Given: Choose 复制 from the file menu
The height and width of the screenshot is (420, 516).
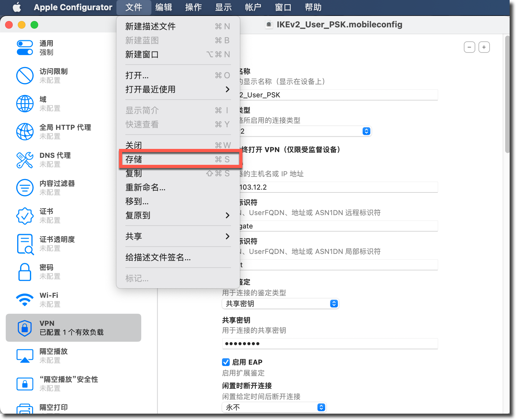Looking at the screenshot, I should pyautogui.click(x=178, y=173).
